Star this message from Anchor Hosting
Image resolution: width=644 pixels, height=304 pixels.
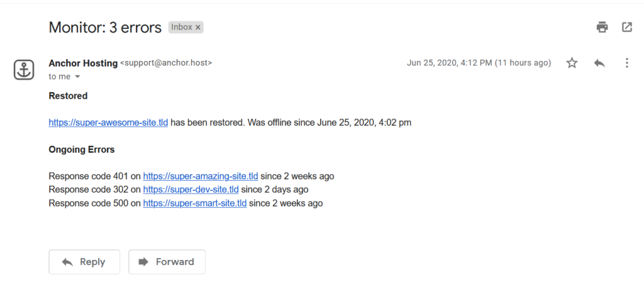[x=572, y=63]
